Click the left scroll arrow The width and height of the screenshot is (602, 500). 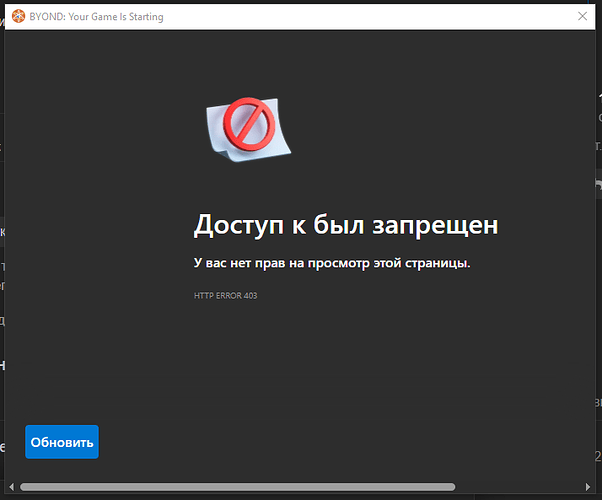coord(12,487)
